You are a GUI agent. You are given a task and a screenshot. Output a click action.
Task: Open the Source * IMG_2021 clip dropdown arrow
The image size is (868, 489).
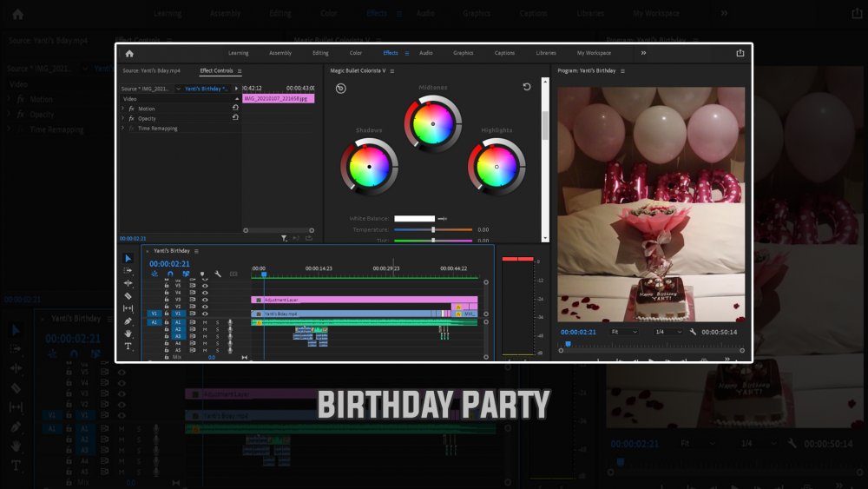coord(178,89)
